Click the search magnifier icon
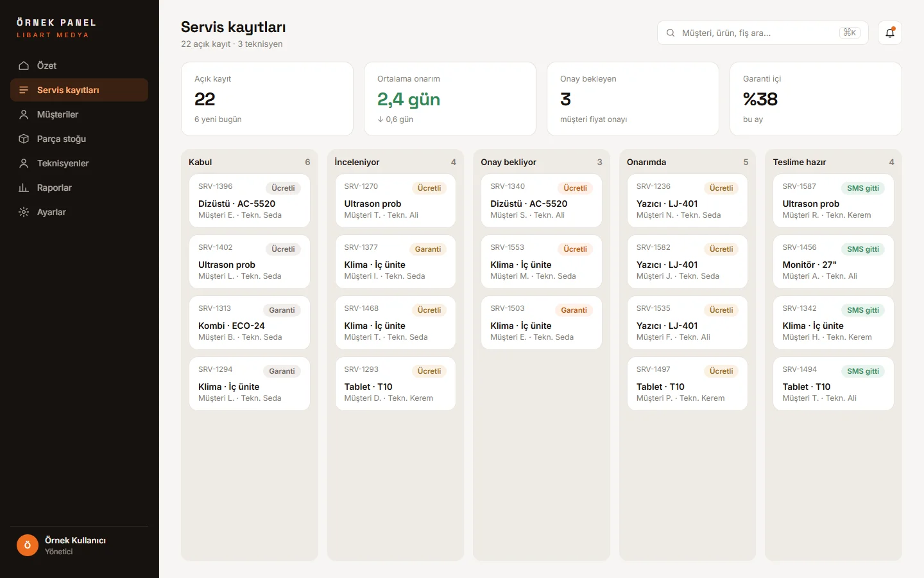Screen dimensions: 924x578 coord(671,33)
